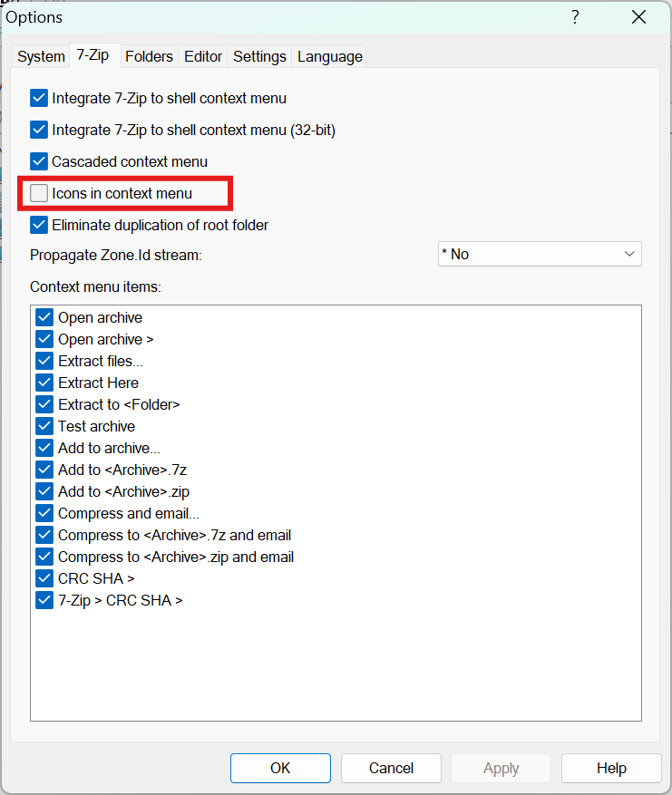This screenshot has width=672, height=795.
Task: Toggle the 7-Zip > CRC SHA > item
Action: 44,600
